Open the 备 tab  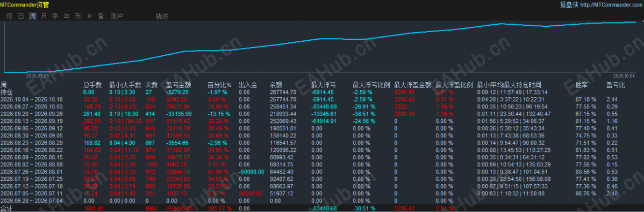101,17
